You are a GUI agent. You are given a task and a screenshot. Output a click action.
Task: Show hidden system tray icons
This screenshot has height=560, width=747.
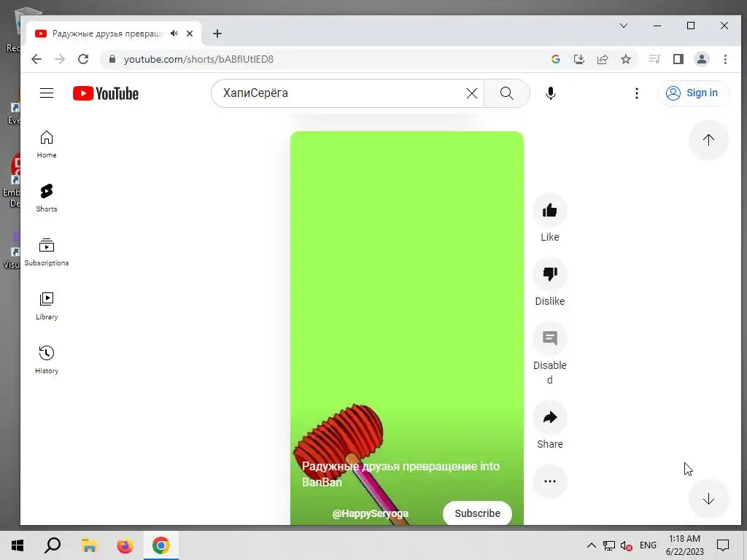coord(591,545)
